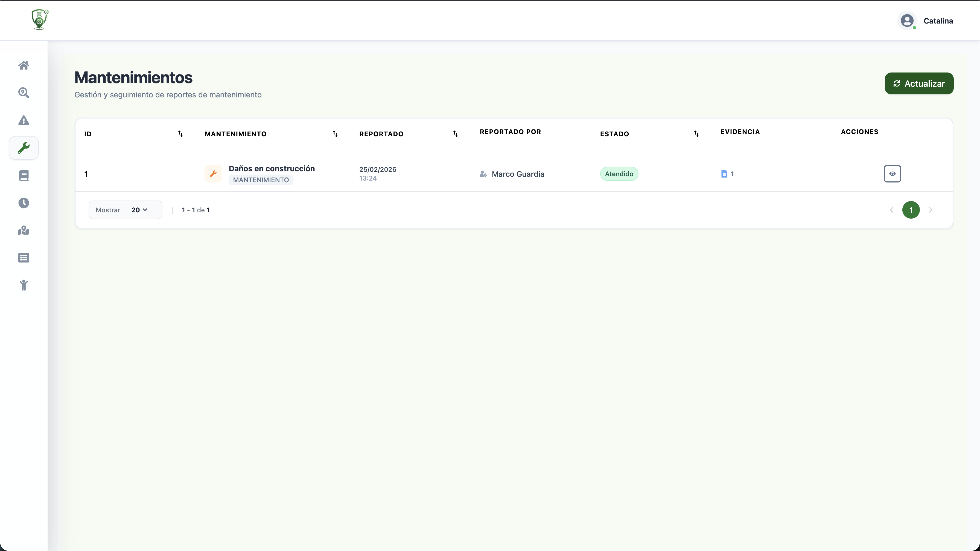Sort by Estado column arrows

click(x=696, y=134)
